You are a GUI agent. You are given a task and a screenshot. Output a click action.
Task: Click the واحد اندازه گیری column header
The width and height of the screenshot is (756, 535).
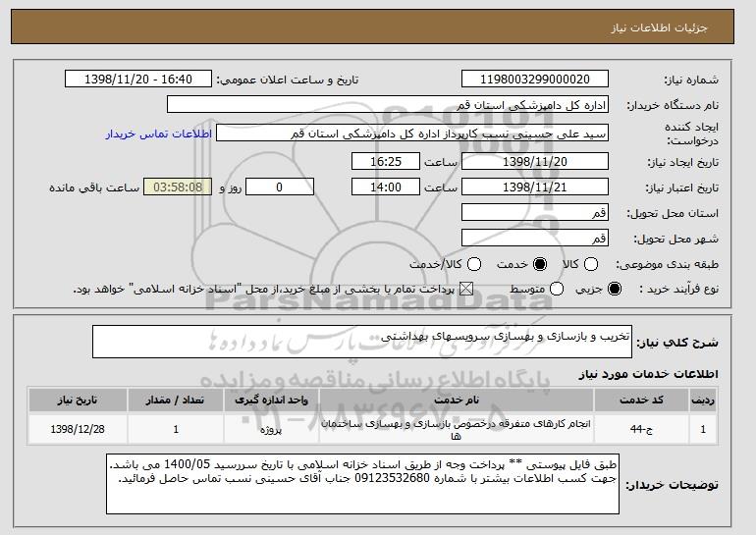271,401
